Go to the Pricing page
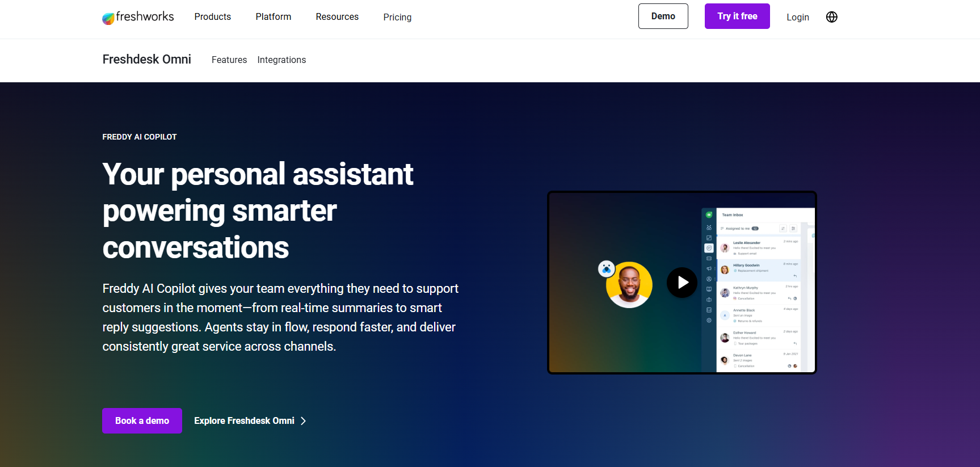Viewport: 980px width, 467px height. [397, 17]
